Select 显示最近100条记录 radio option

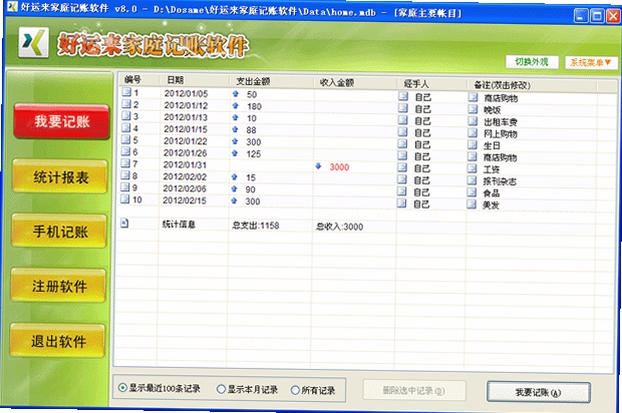pyautogui.click(x=123, y=388)
